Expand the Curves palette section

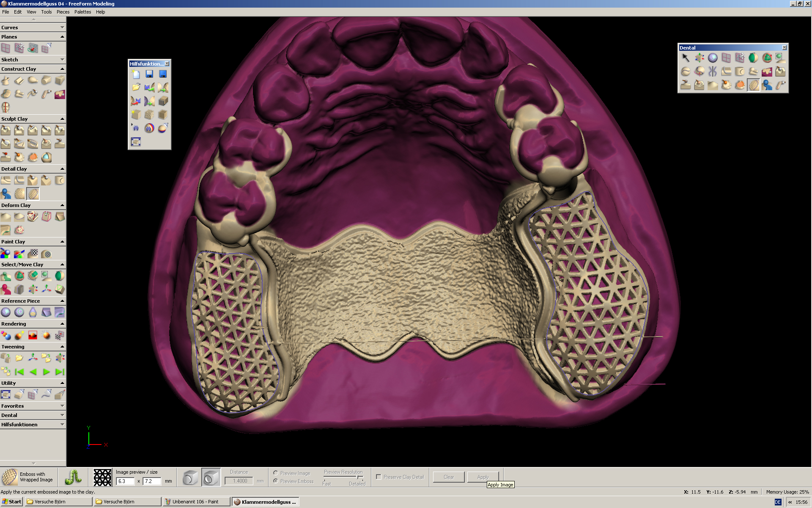coord(62,28)
